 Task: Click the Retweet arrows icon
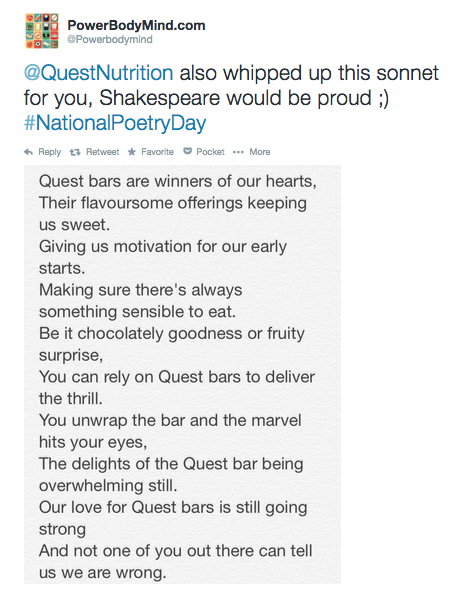[75, 152]
